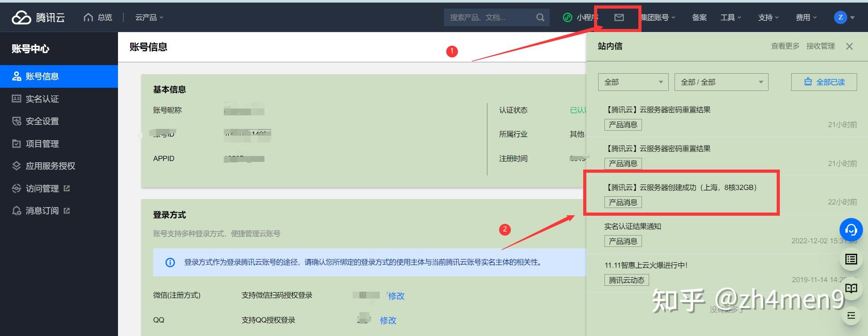
Task: Open the user avatar Z menu
Action: point(844,17)
